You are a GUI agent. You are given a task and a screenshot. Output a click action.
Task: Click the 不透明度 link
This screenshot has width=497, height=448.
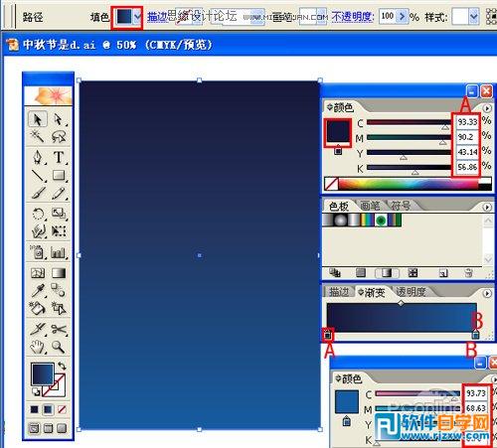352,16
